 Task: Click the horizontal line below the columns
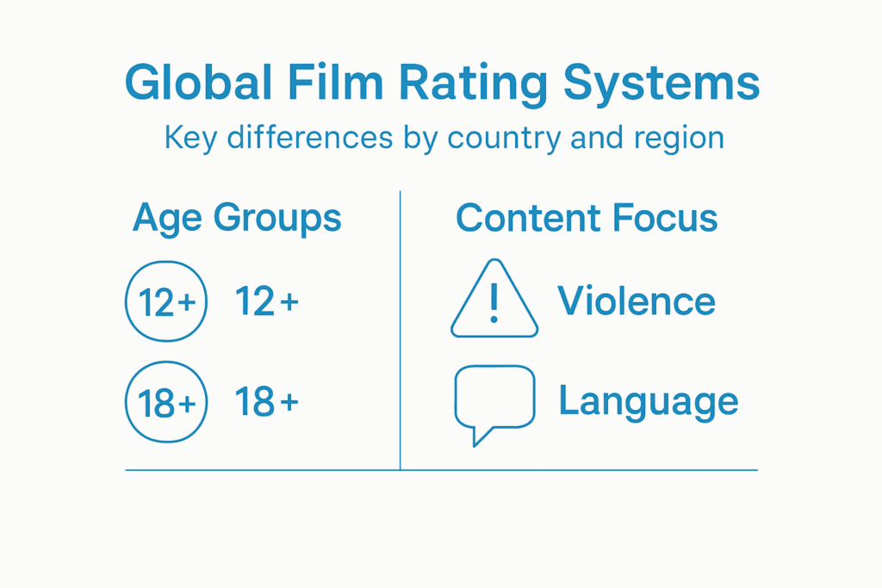coord(441,470)
